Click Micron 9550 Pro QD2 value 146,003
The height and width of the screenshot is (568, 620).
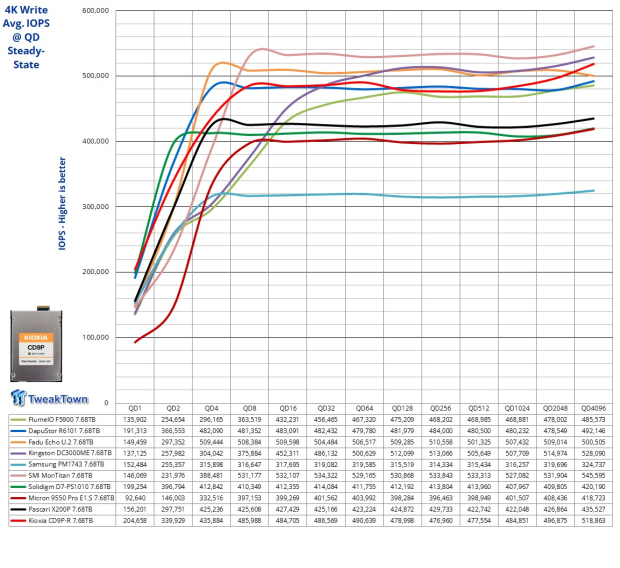[173, 498]
